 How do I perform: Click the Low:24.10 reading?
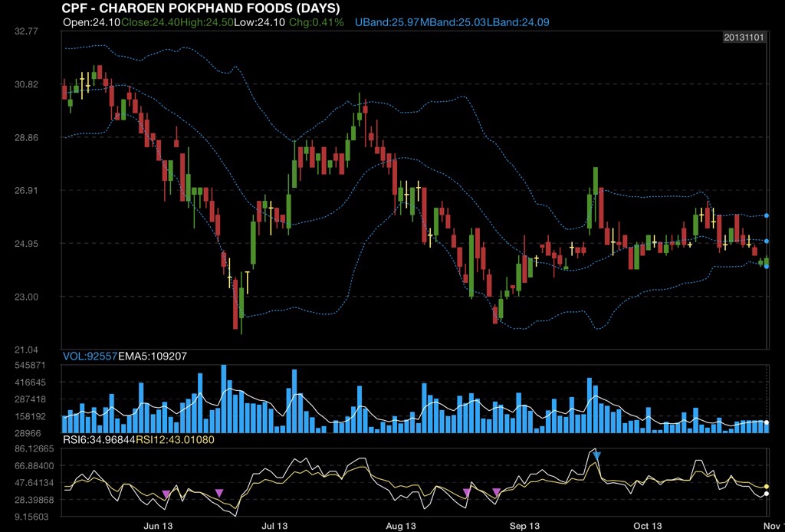point(258,22)
